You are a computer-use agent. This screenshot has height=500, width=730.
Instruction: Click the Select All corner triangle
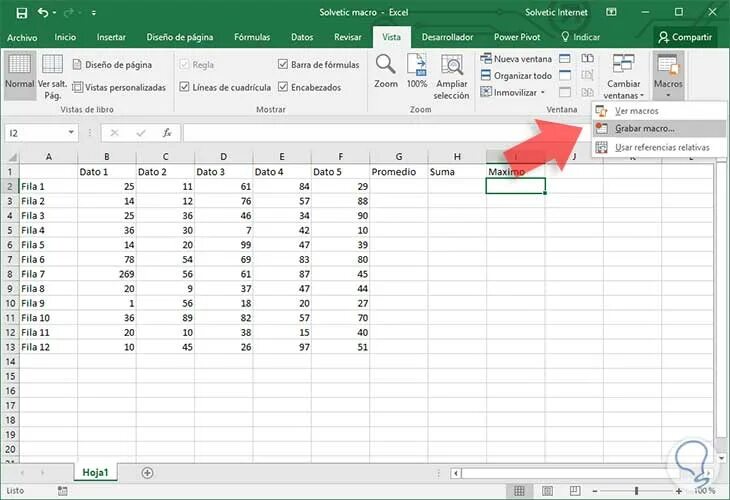tap(11, 156)
